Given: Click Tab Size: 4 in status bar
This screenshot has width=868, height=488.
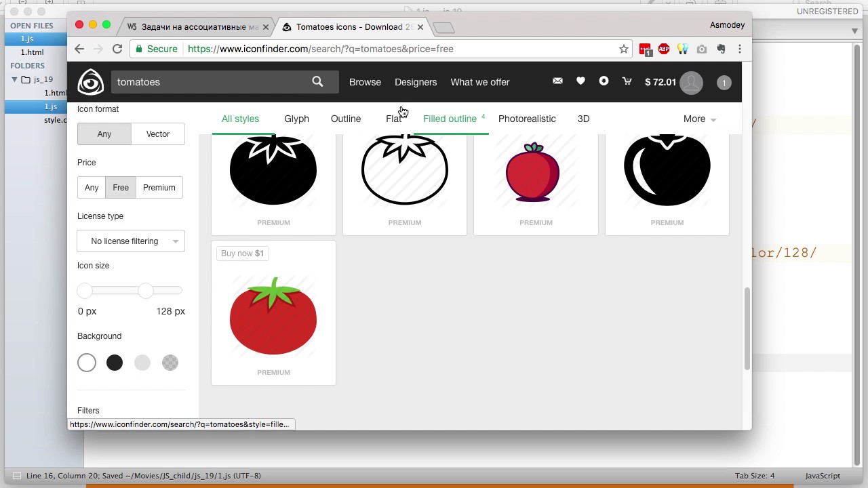Looking at the screenshot, I should [x=755, y=476].
